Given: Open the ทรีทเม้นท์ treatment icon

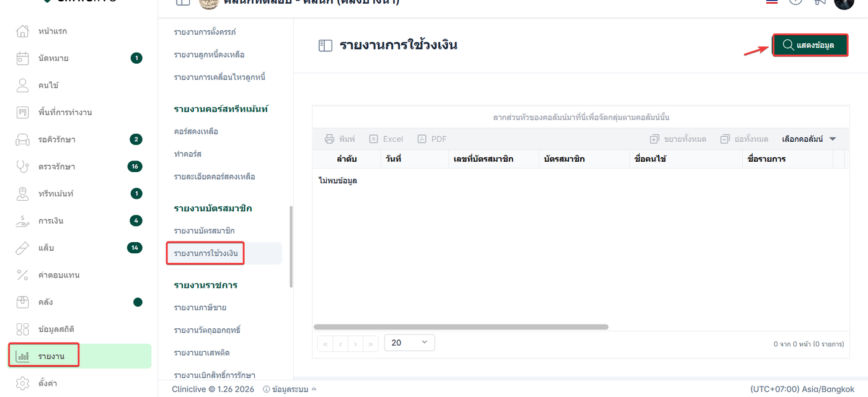Looking at the screenshot, I should pos(22,194).
